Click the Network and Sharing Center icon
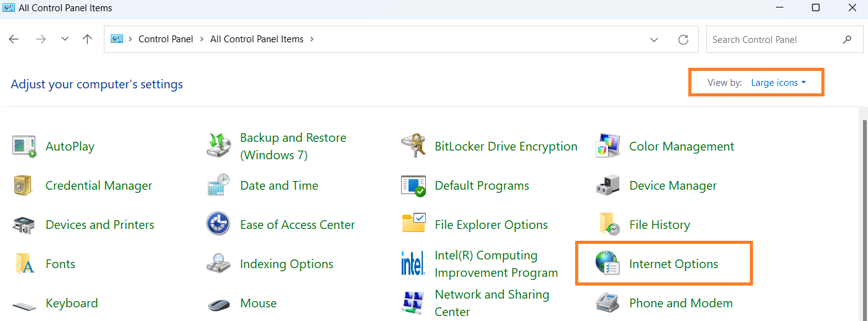868x321 pixels. pos(413,303)
